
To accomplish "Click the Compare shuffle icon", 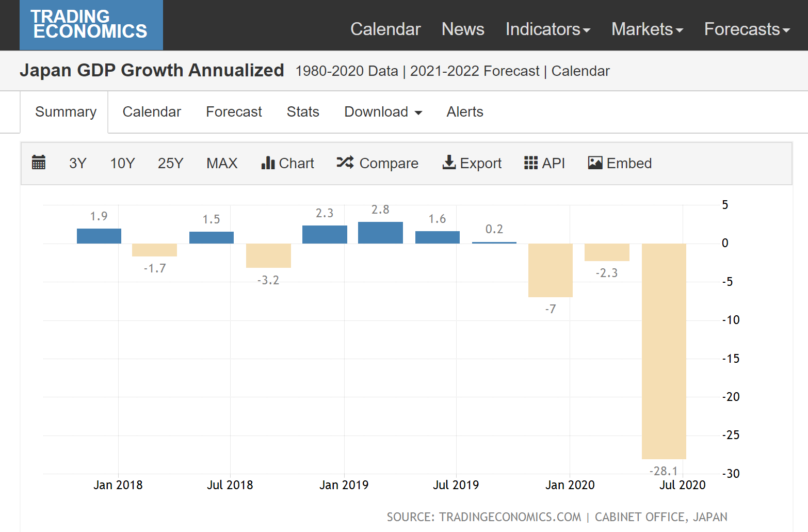I will tap(345, 163).
